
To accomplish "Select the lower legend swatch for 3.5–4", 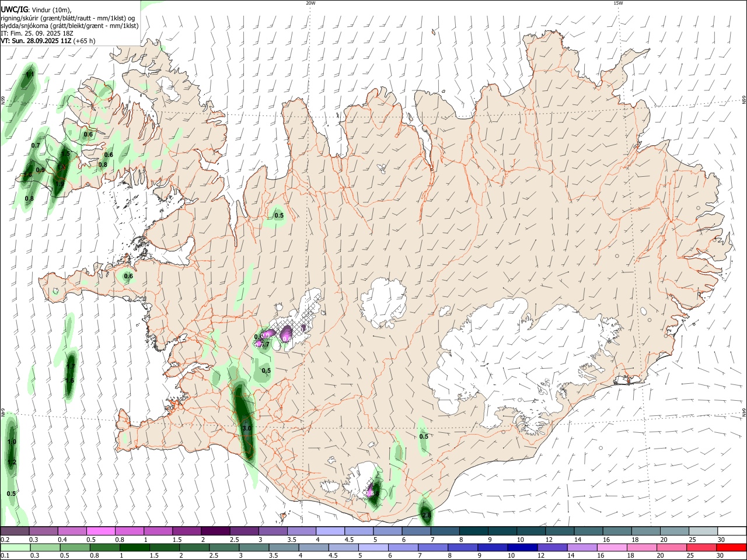I will point(284,547).
